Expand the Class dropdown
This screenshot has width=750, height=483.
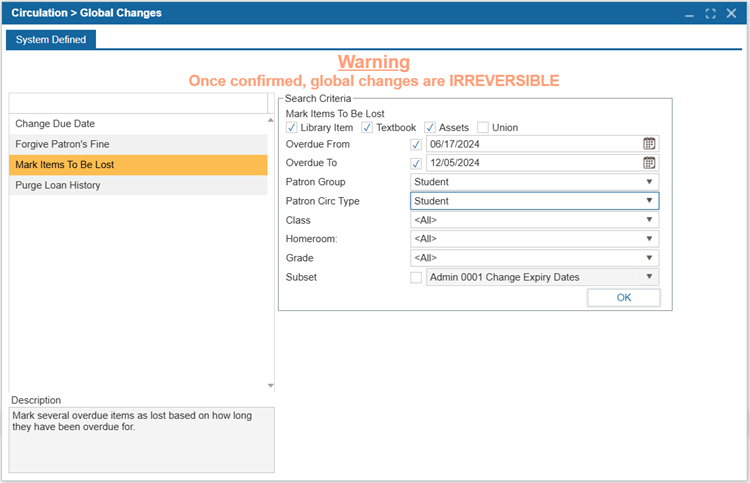point(534,220)
